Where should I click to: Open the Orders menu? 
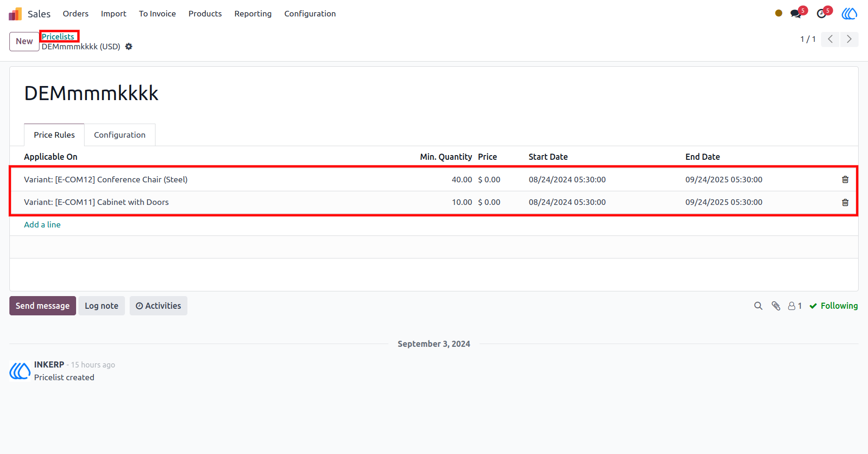click(76, 14)
